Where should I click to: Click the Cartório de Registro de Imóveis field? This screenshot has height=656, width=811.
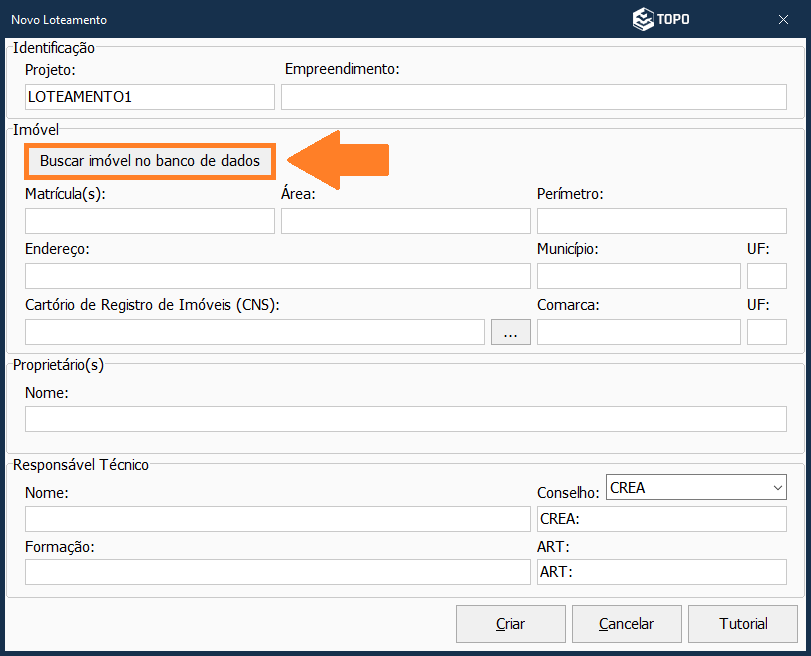point(255,332)
